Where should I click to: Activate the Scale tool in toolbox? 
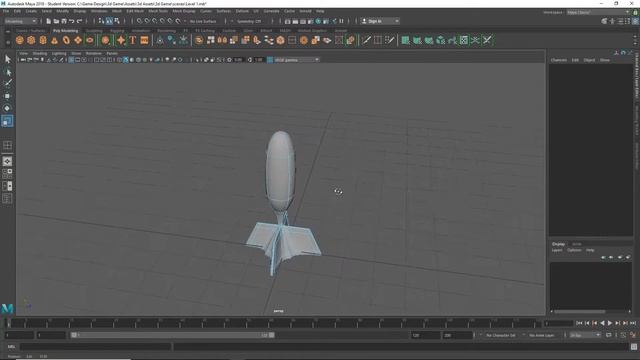[7, 121]
